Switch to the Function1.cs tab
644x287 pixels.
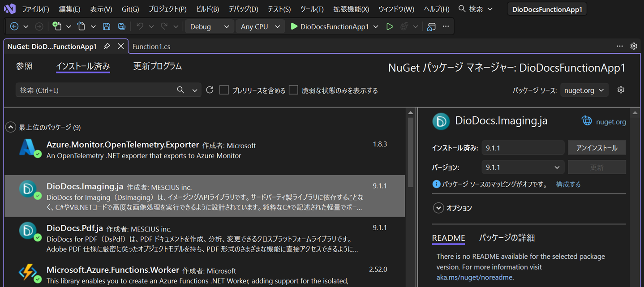(x=151, y=46)
